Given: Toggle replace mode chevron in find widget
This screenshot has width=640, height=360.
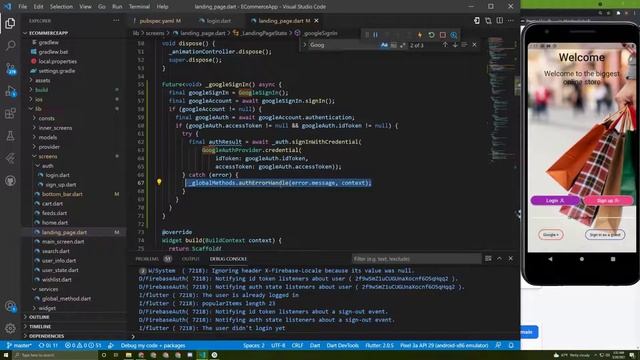Looking at the screenshot, I should 305,45.
